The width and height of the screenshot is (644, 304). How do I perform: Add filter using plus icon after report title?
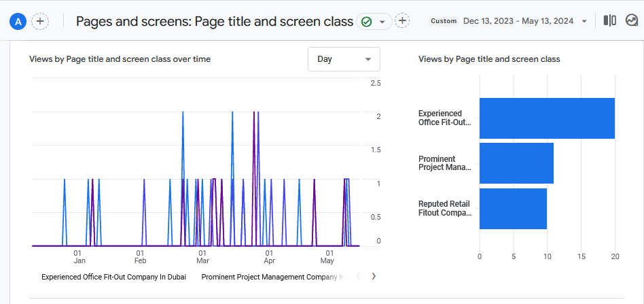pyautogui.click(x=403, y=21)
